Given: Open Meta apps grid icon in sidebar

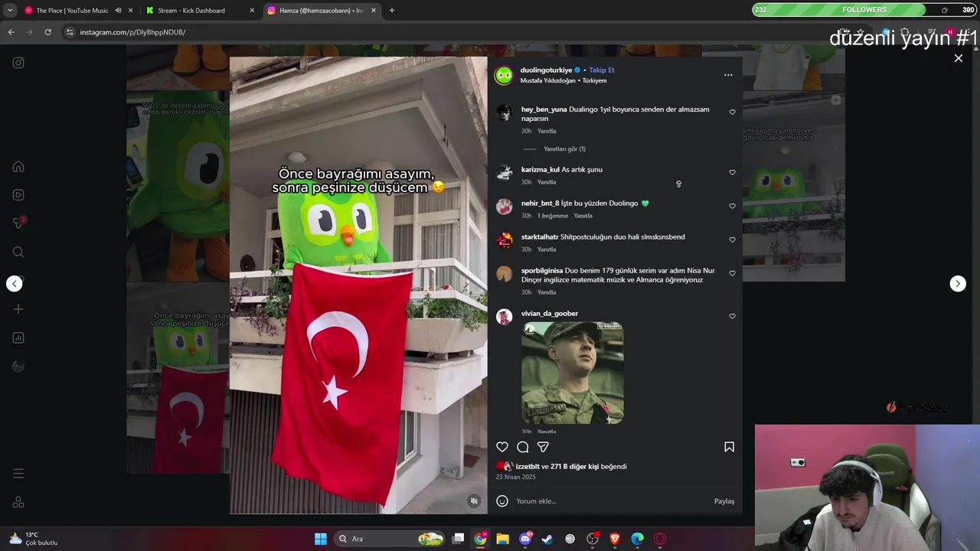Looking at the screenshot, I should pos(18,502).
